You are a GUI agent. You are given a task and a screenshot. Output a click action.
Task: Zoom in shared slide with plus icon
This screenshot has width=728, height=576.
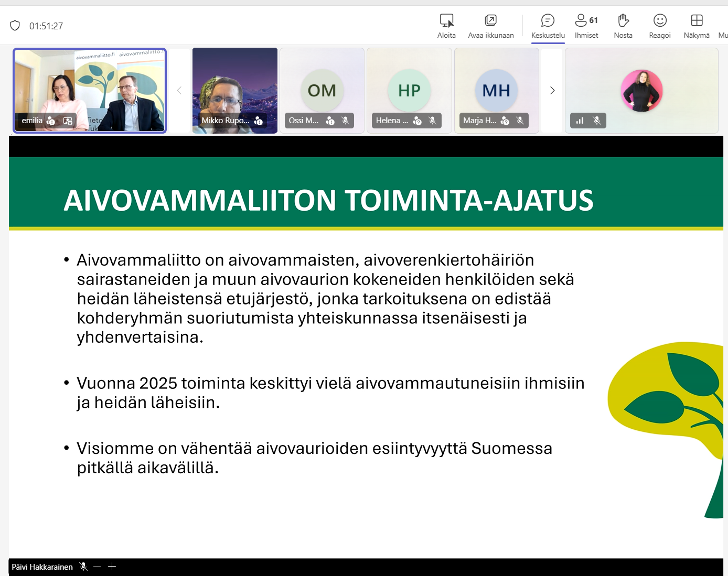click(112, 567)
